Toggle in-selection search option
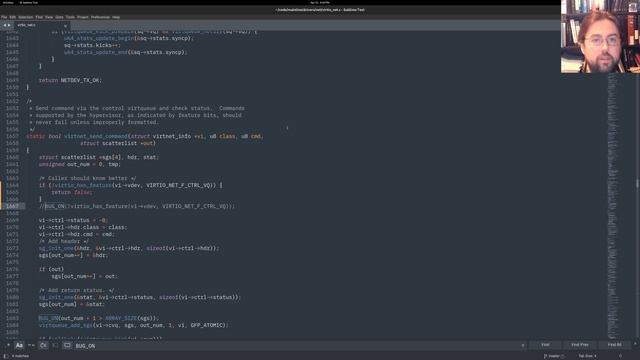 pos(55,345)
